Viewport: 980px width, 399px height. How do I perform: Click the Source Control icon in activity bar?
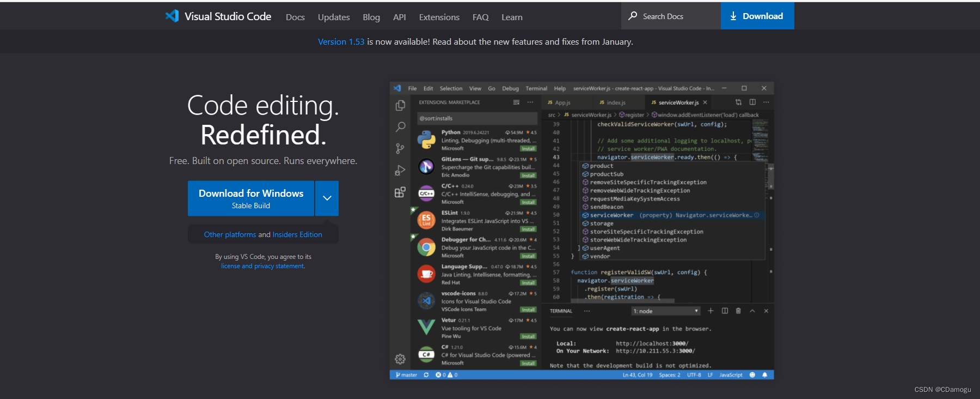400,148
